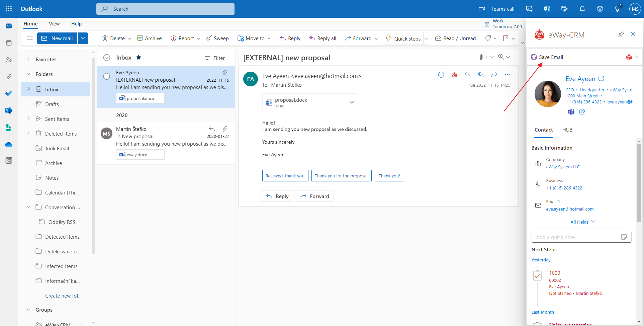
Task: Toggle the hamburger navigation pane button
Action: pyautogui.click(x=30, y=38)
